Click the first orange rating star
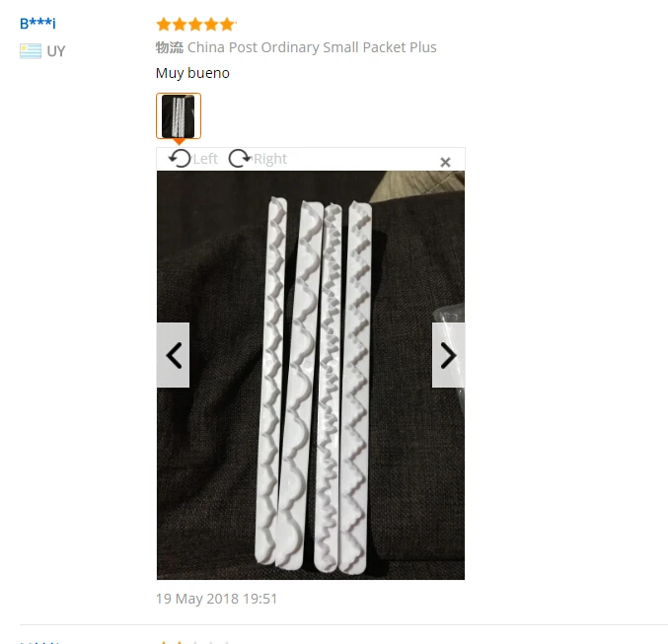Screen dimensions: 668x644 [x=164, y=25]
